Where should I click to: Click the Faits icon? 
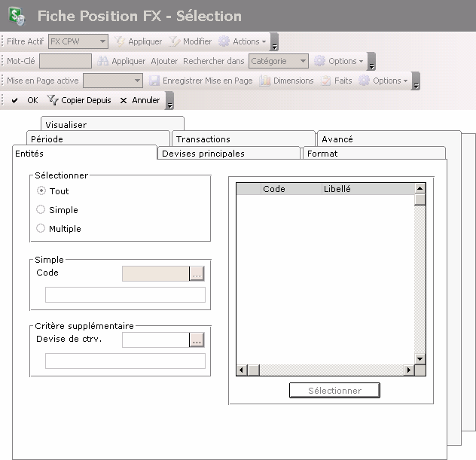click(326, 81)
